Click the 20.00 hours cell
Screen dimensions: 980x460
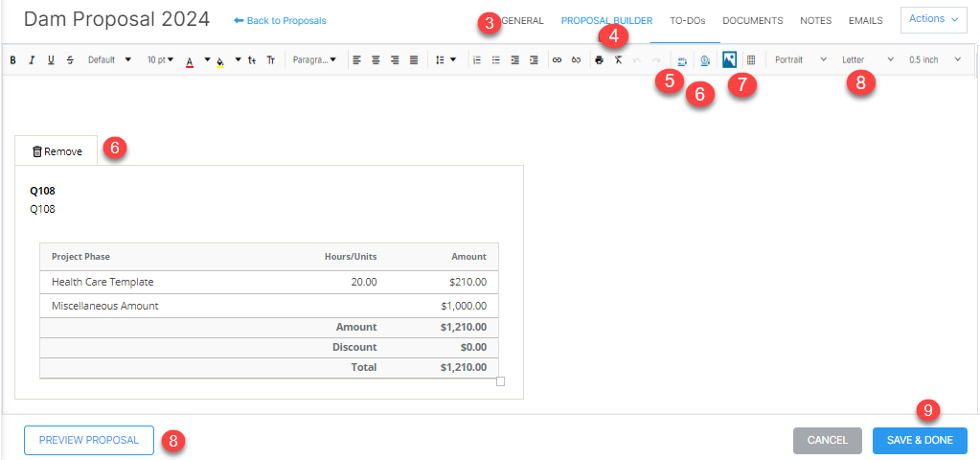tap(364, 282)
